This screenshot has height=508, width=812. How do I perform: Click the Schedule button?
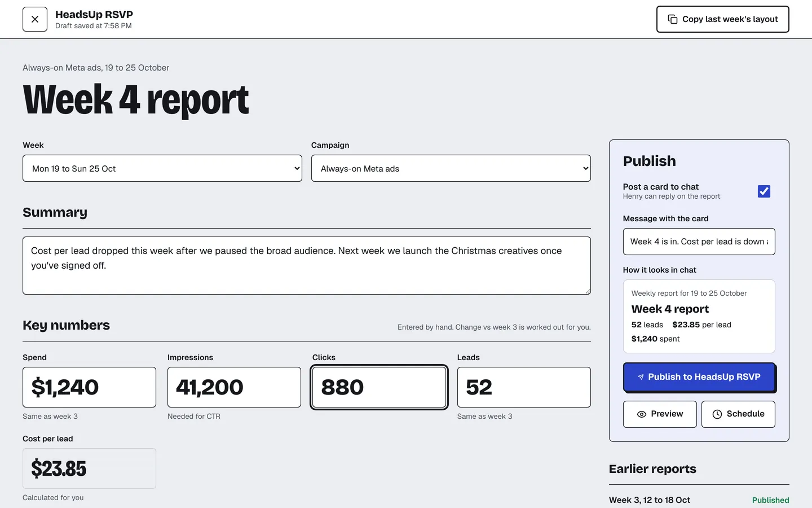[738, 414]
